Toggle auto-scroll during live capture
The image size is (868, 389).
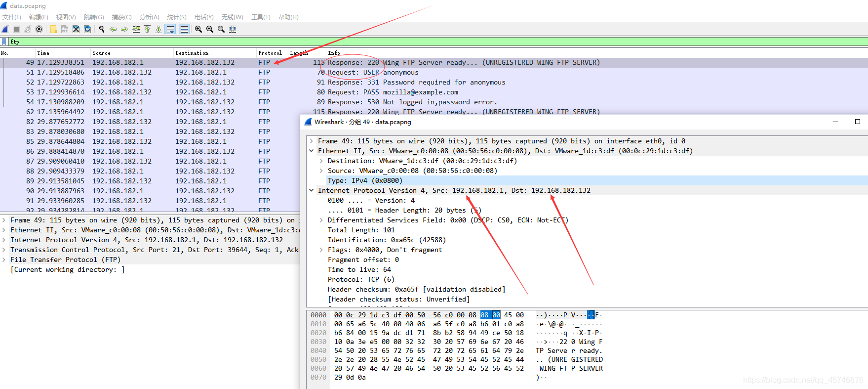point(170,29)
